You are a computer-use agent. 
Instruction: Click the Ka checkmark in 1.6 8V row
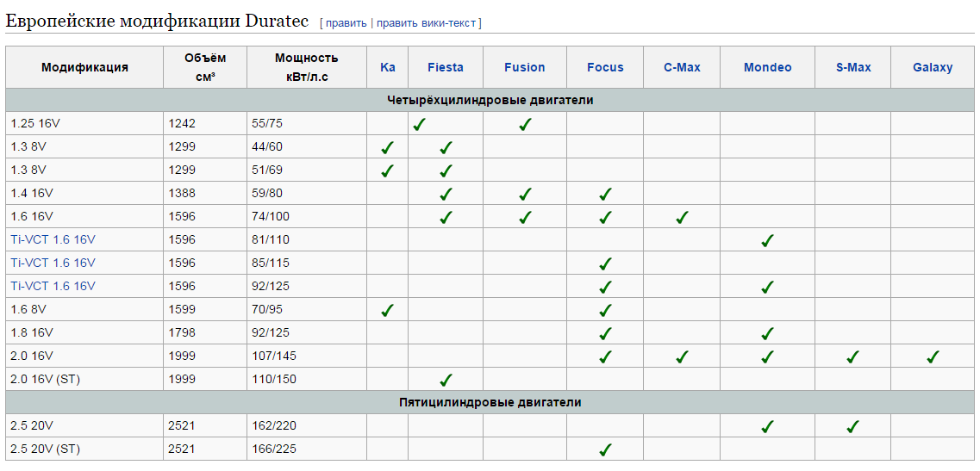[x=388, y=310]
